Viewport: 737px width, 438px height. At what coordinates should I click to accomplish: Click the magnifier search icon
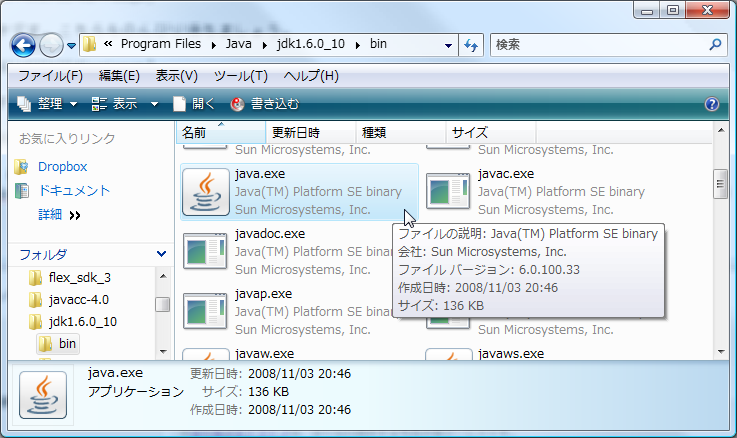715,45
